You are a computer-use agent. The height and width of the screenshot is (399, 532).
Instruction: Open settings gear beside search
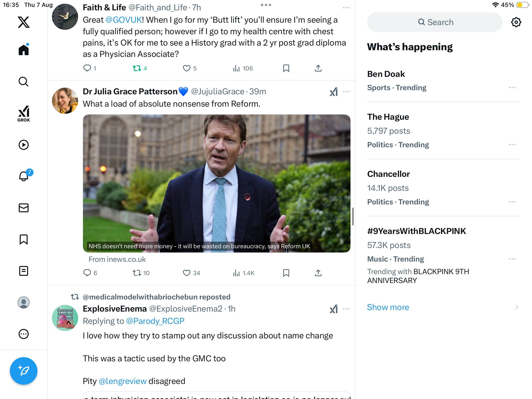516,22
